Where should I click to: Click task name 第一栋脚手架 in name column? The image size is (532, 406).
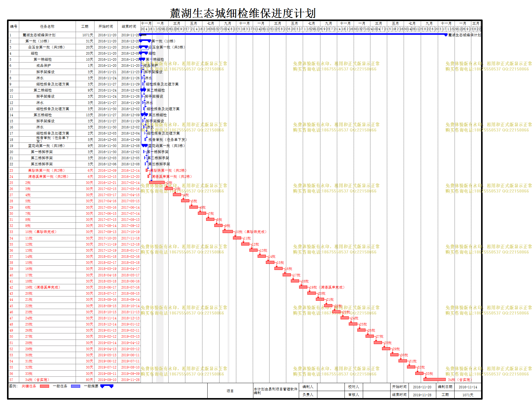pyautogui.click(x=42, y=152)
